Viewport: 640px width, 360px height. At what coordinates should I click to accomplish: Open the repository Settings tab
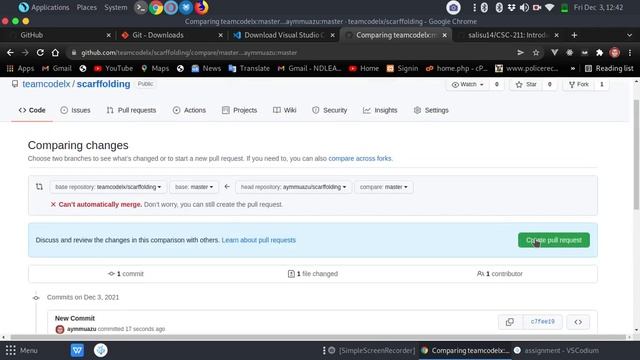(431, 110)
